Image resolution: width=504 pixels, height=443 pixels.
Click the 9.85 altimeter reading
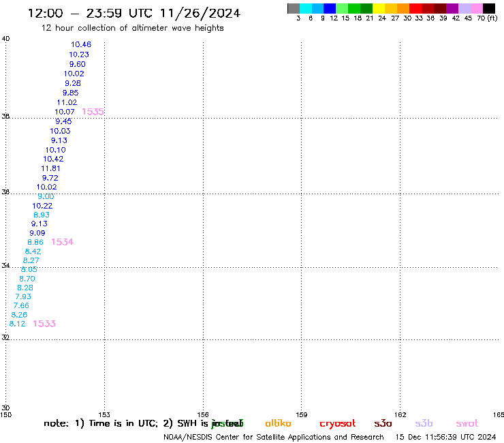coord(70,93)
